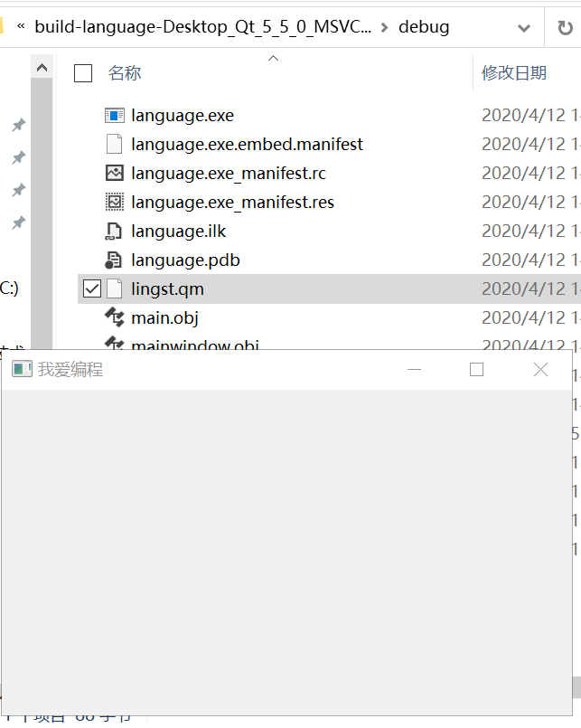The width and height of the screenshot is (581, 728).
Task: Select the language.pdb debug database icon
Action: tap(115, 260)
